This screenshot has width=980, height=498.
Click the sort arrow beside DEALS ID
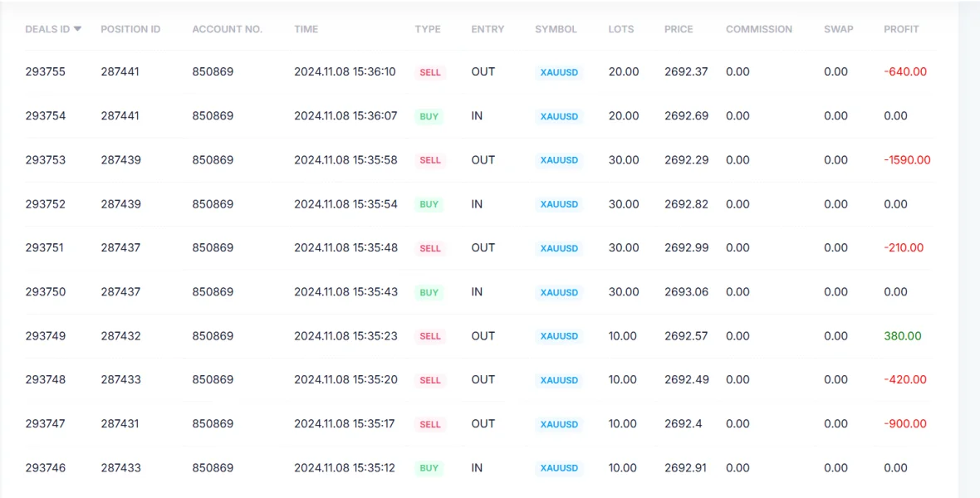click(77, 29)
